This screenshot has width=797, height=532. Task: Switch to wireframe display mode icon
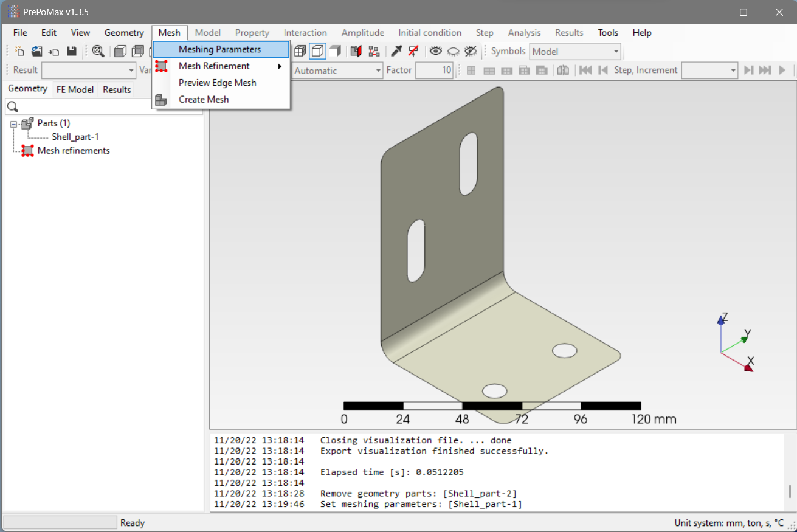point(300,51)
